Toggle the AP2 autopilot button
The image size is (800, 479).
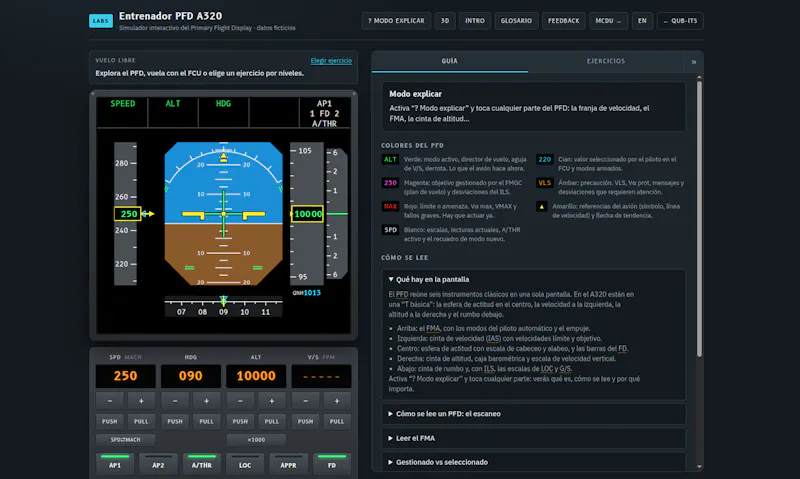point(158,464)
